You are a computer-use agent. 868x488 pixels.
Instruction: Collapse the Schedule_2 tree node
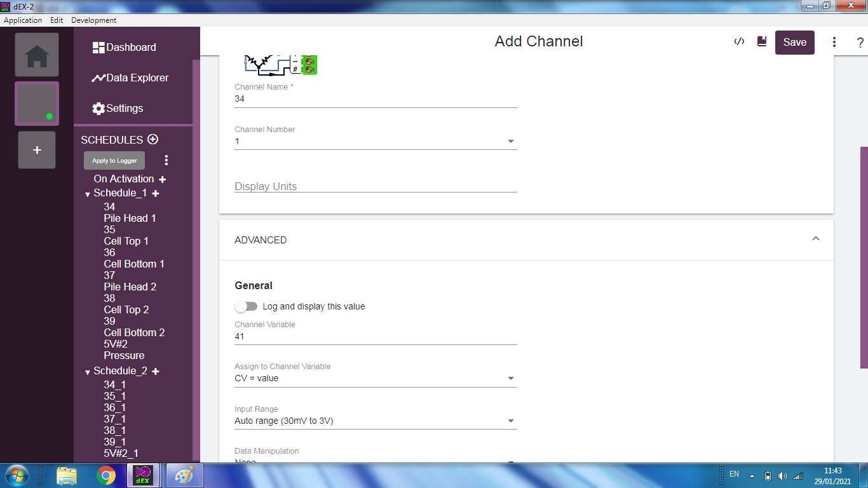88,372
